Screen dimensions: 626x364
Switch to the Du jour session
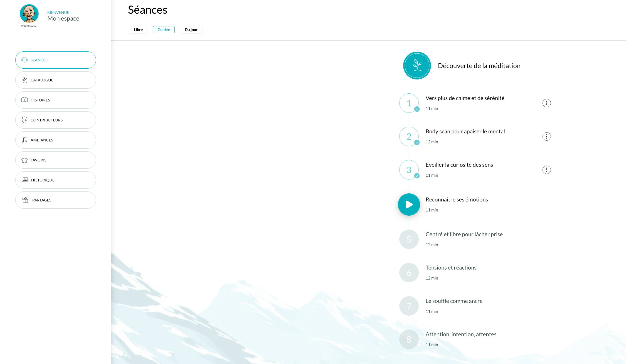(x=191, y=30)
